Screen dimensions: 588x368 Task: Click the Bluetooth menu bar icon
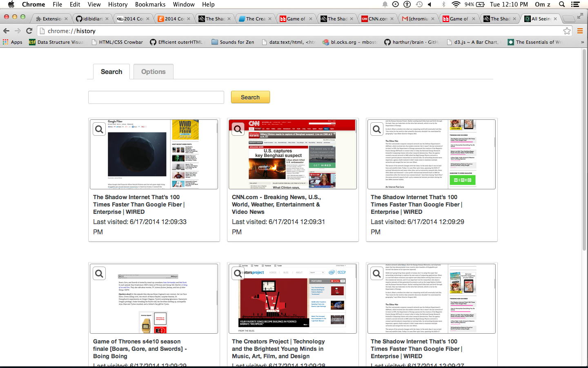coord(443,4)
